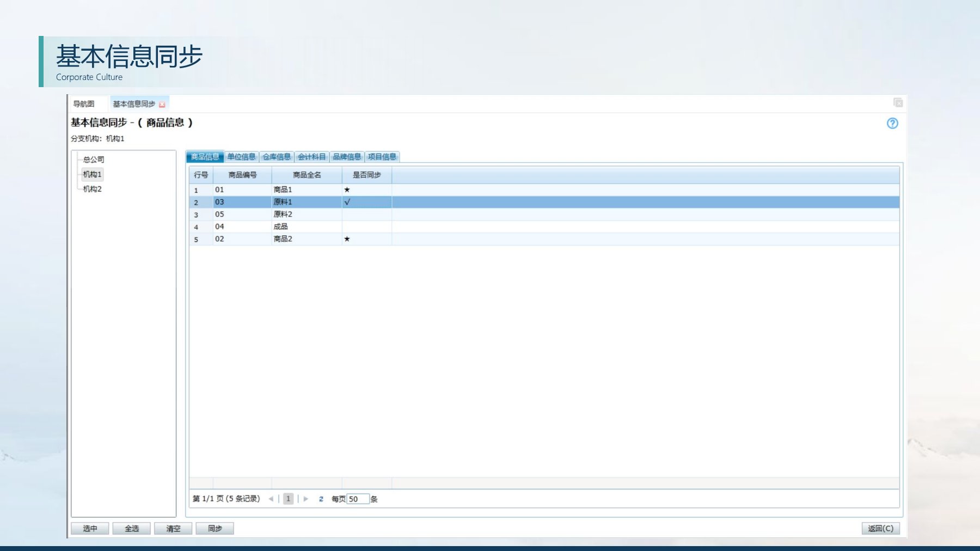980x551 pixels.
Task: Click the 同步 button
Action: point(215,528)
